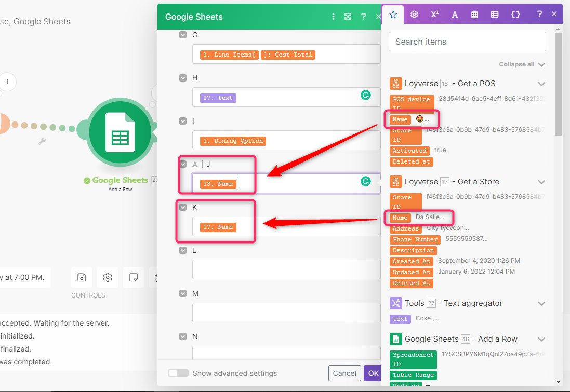Collapse the Google Sheets Add a Row section
This screenshot has width=570, height=392.
541,339
